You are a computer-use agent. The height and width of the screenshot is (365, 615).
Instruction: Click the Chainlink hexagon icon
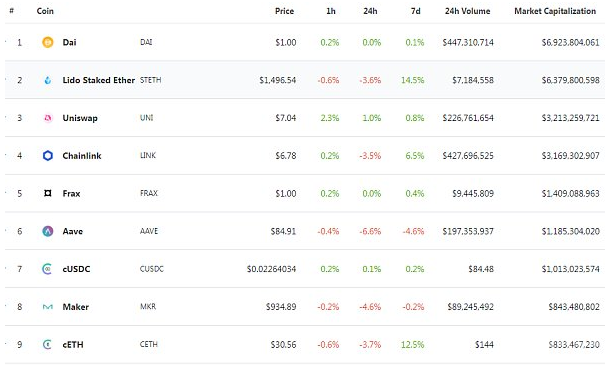coord(47,156)
